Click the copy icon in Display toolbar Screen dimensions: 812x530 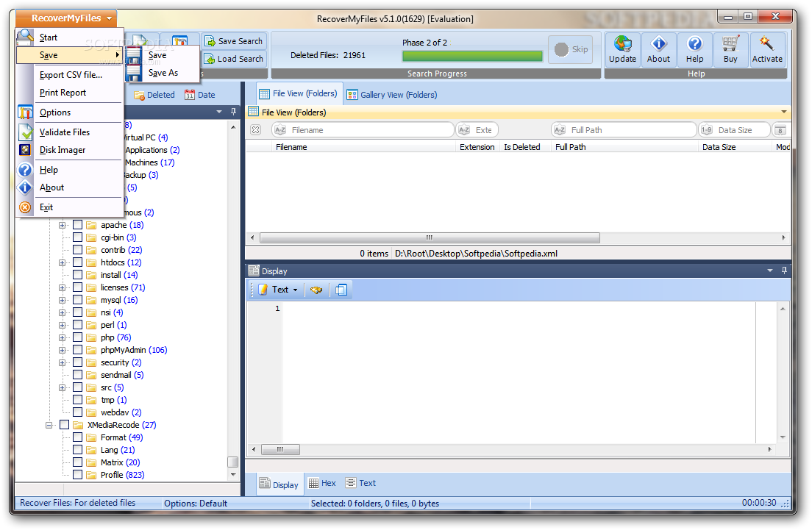tap(341, 290)
